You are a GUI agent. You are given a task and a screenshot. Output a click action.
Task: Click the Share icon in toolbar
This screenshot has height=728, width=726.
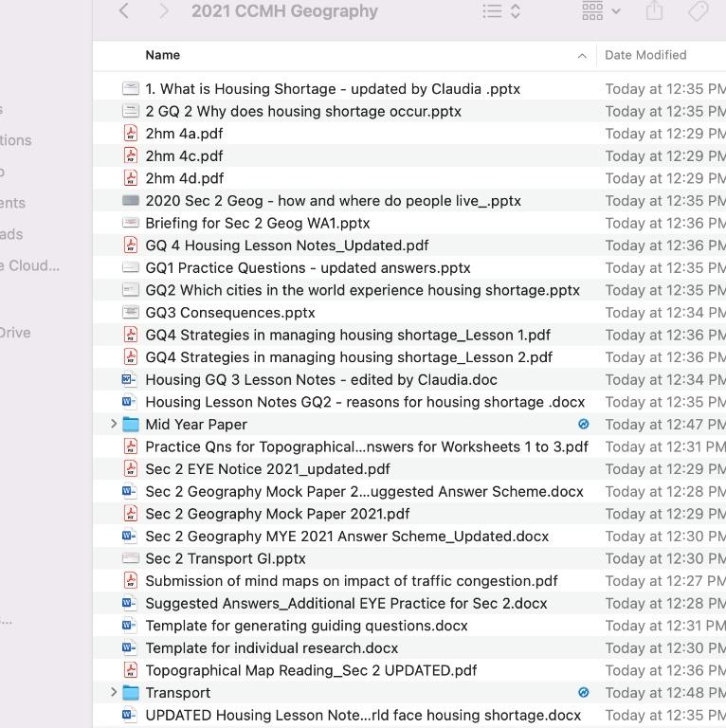[654, 11]
